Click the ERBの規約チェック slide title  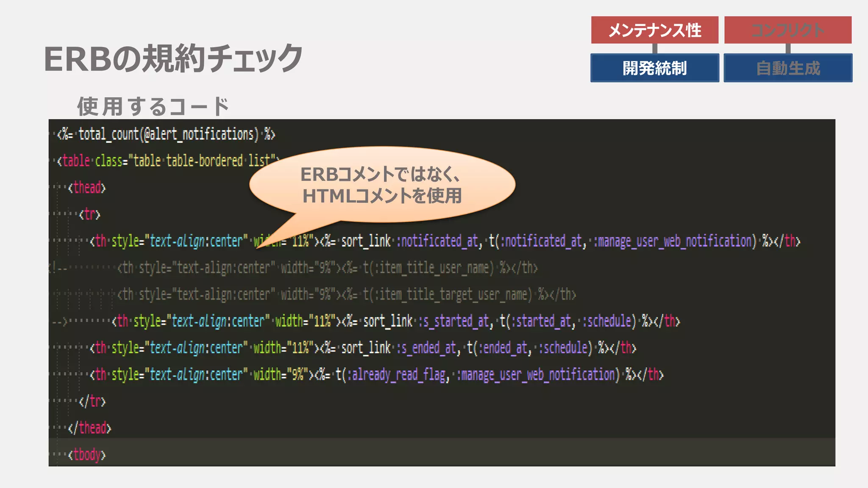point(173,58)
